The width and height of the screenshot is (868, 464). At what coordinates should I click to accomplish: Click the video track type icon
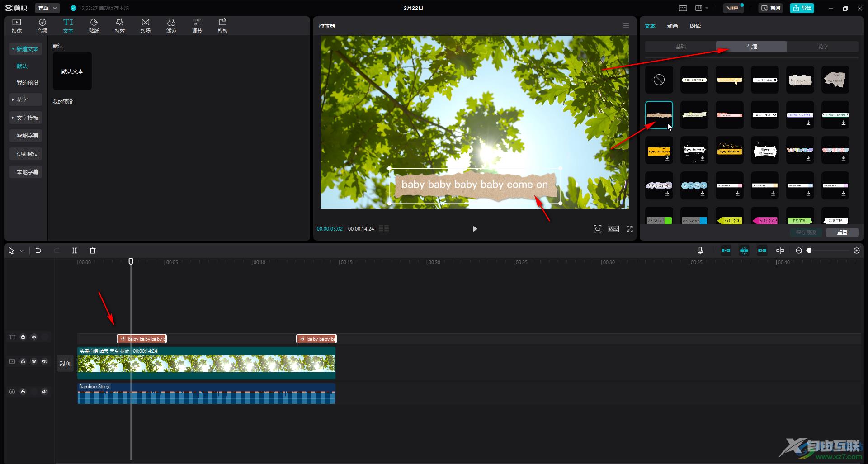(12, 361)
